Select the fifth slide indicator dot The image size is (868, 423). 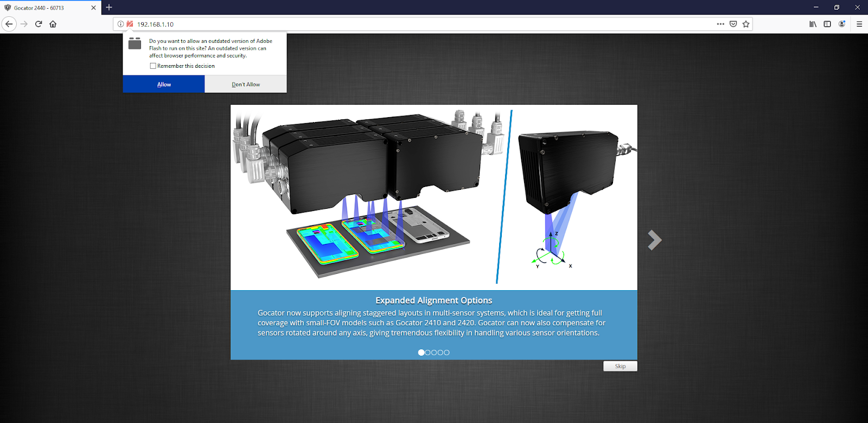[x=446, y=352]
